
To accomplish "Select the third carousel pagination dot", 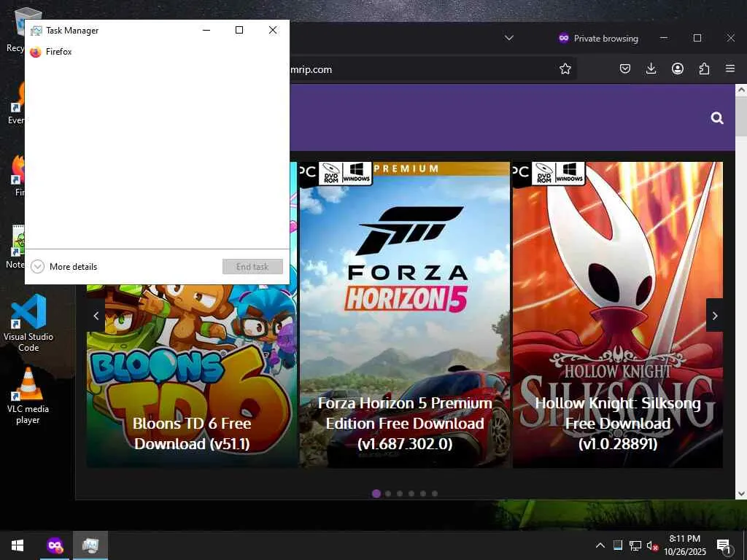I will (x=400, y=494).
